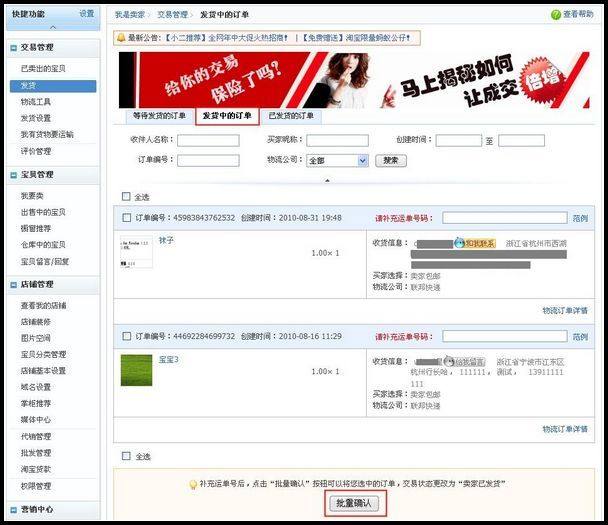Collapse the 快捷功能 panel chevron
The width and height of the screenshot is (608, 525).
click(53, 27)
